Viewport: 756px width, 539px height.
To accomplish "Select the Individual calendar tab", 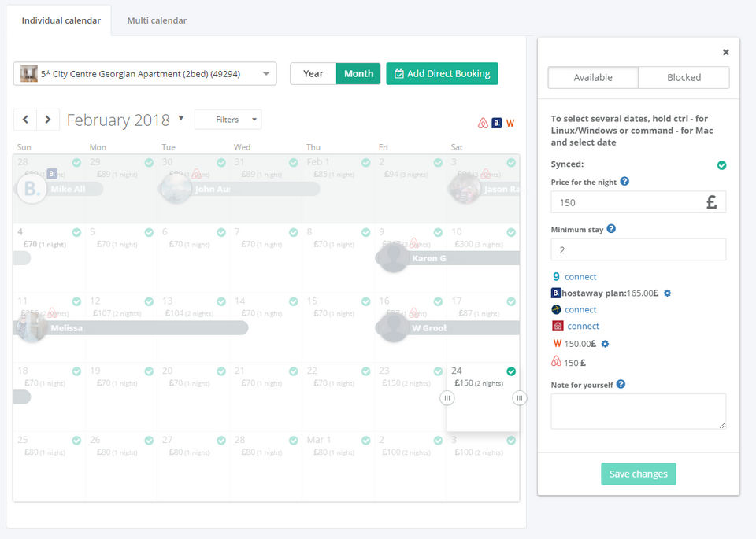I will click(x=61, y=20).
